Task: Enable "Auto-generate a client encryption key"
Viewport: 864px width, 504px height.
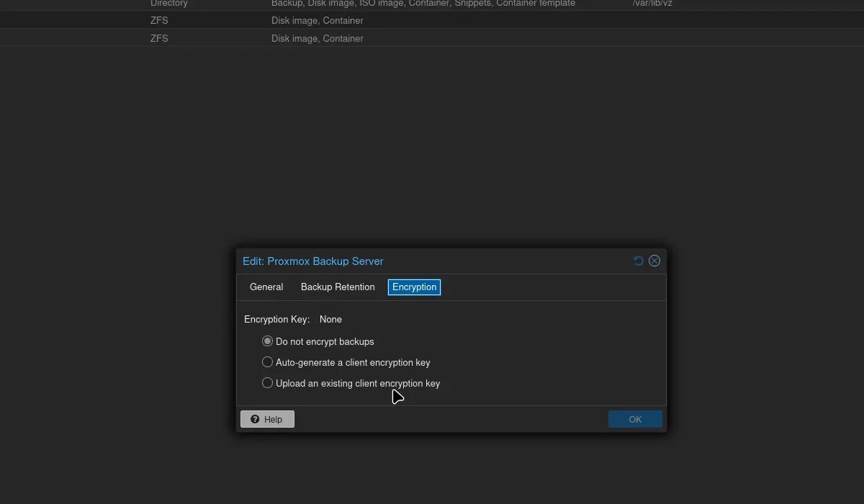Action: pyautogui.click(x=267, y=361)
